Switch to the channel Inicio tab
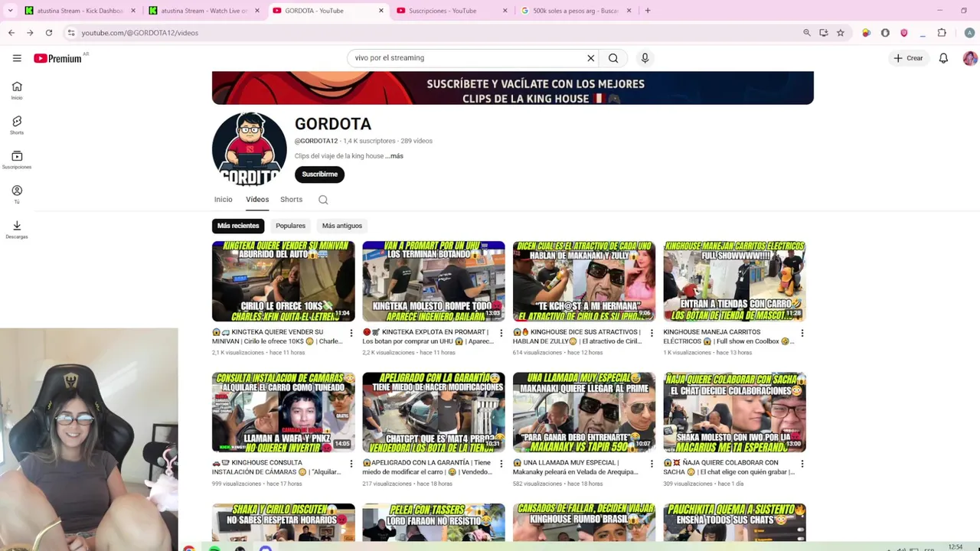 pos(223,200)
